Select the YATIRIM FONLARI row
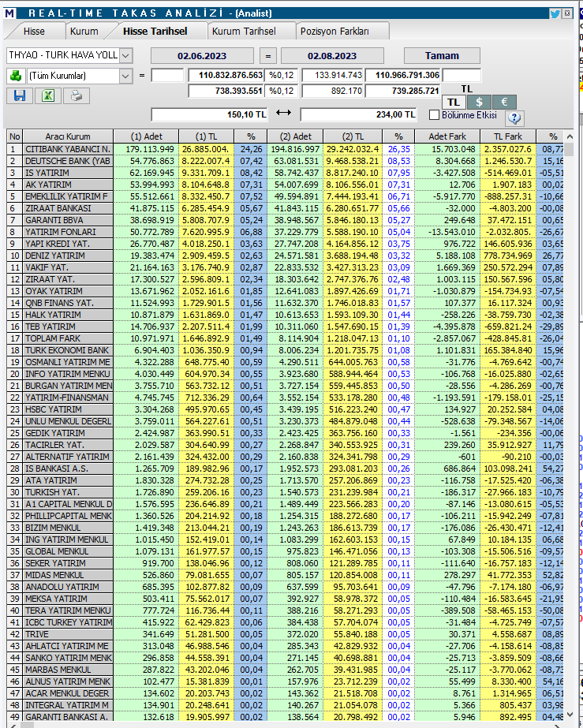 (286, 232)
